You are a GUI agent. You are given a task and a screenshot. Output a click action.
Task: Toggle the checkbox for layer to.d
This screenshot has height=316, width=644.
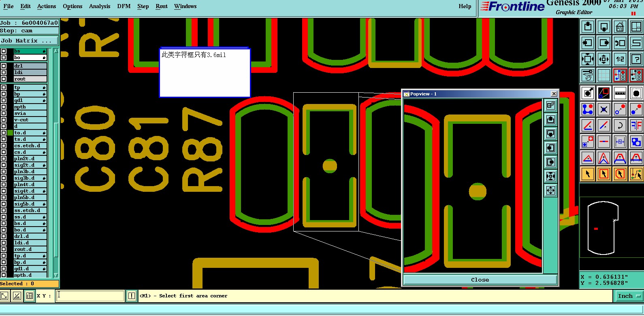pyautogui.click(x=4, y=133)
